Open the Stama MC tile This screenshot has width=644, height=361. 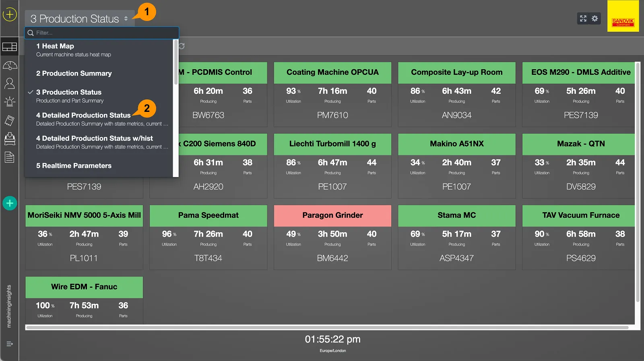coord(457,237)
